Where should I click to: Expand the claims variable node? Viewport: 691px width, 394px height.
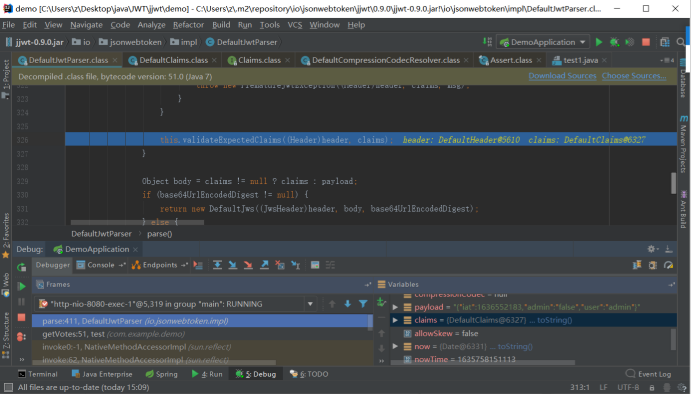[395, 320]
